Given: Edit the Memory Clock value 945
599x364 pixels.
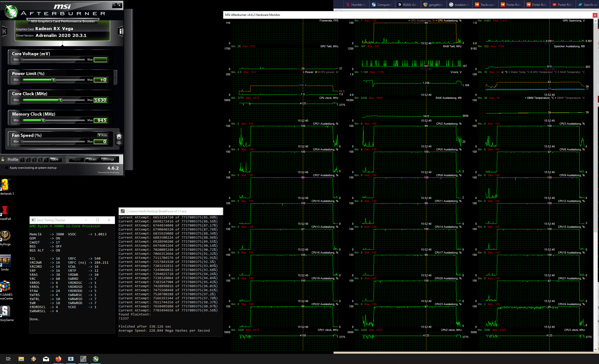Looking at the screenshot, I should point(100,120).
